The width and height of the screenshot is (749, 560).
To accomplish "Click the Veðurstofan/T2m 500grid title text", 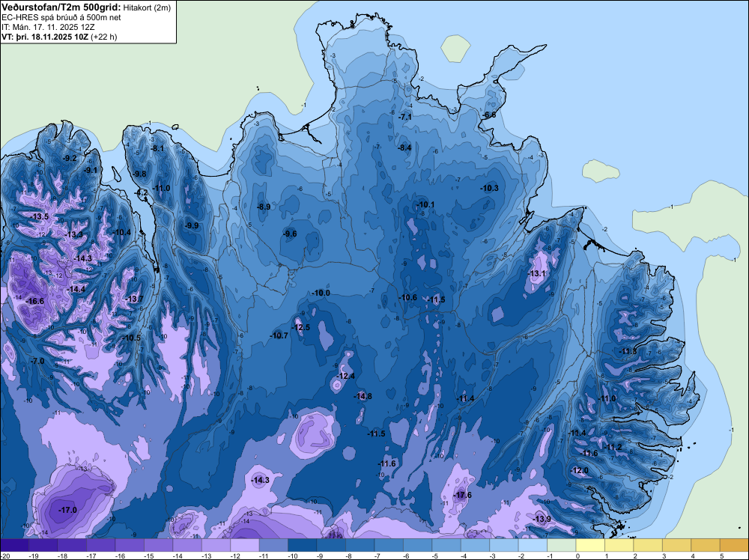I will click(61, 7).
